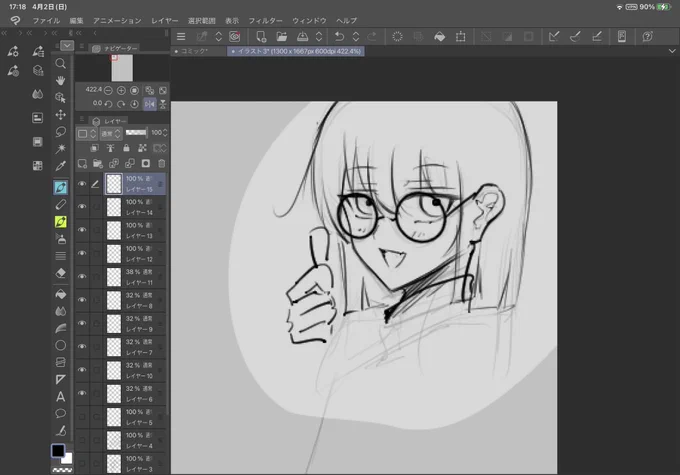Show hidden layer レイヤー 5
Viewport: 680px width, 475px height.
coord(82,417)
